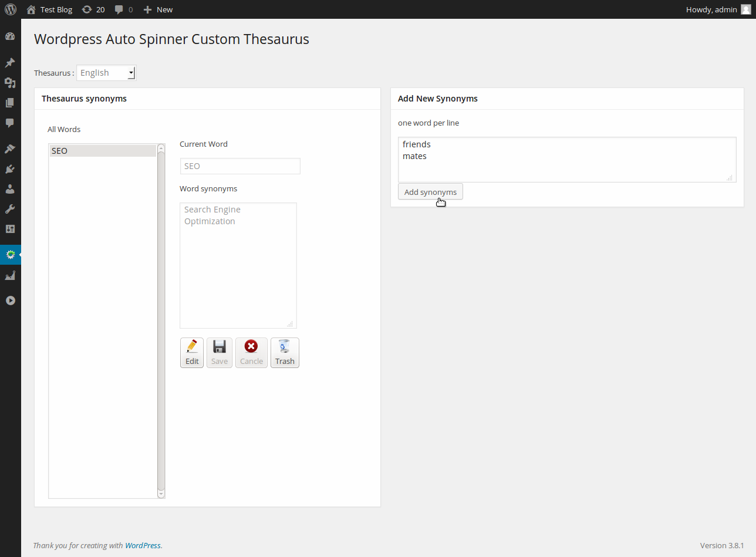
Task: Open the comments bubble in admin bar
Action: (124, 9)
